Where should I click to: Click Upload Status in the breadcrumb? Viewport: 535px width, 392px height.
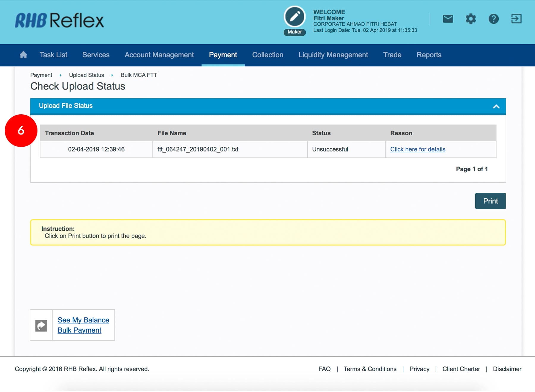click(86, 75)
